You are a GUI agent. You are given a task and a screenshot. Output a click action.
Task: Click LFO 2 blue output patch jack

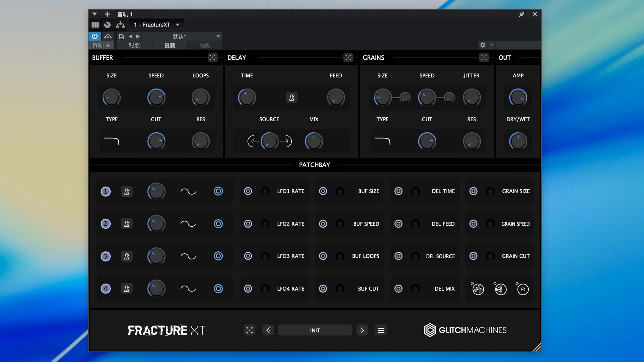[x=218, y=224]
